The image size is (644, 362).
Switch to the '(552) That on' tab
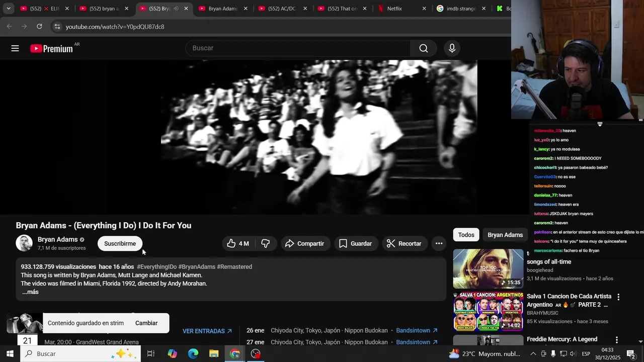tap(341, 9)
